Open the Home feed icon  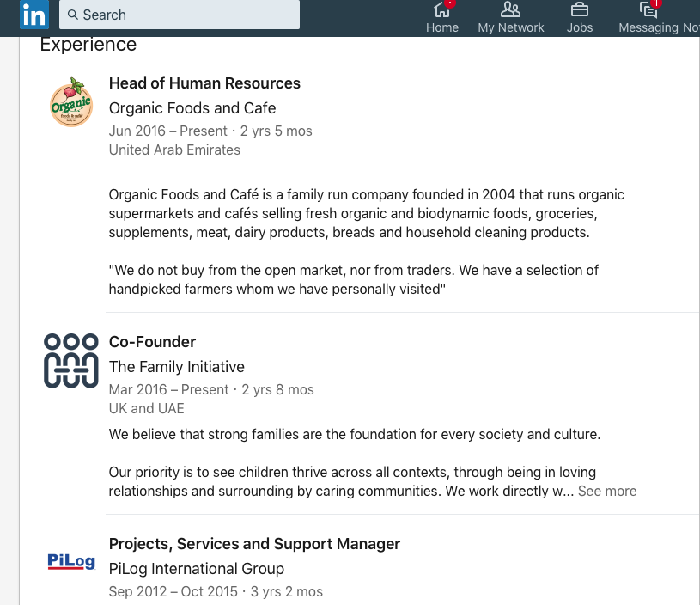coord(441,9)
